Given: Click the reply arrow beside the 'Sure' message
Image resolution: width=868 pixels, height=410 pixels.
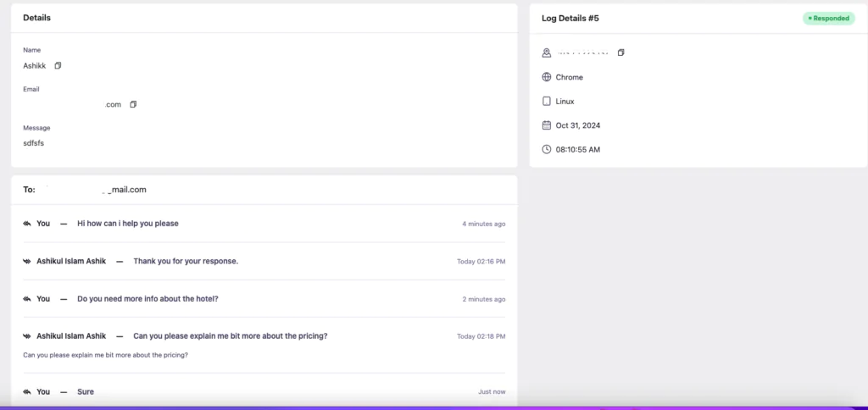Looking at the screenshot, I should (26, 391).
